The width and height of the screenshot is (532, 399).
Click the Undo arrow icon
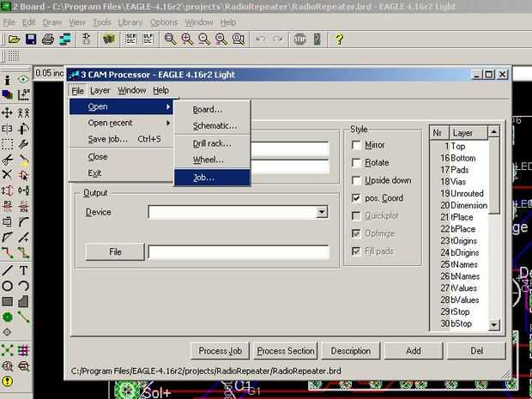(261, 39)
